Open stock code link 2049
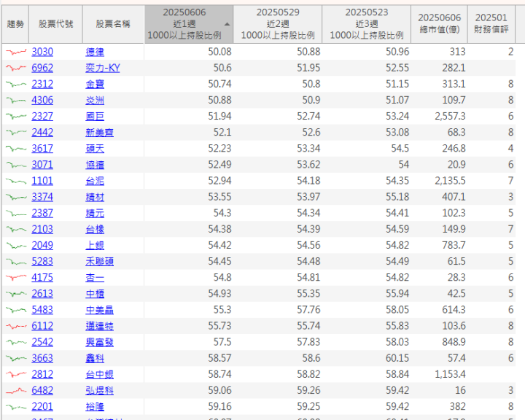 42,245
